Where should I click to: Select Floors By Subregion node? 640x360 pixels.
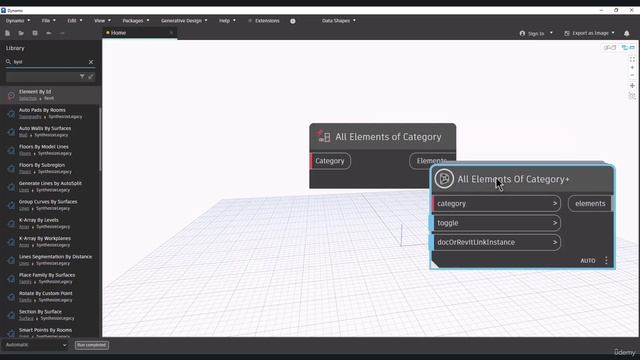click(50, 168)
